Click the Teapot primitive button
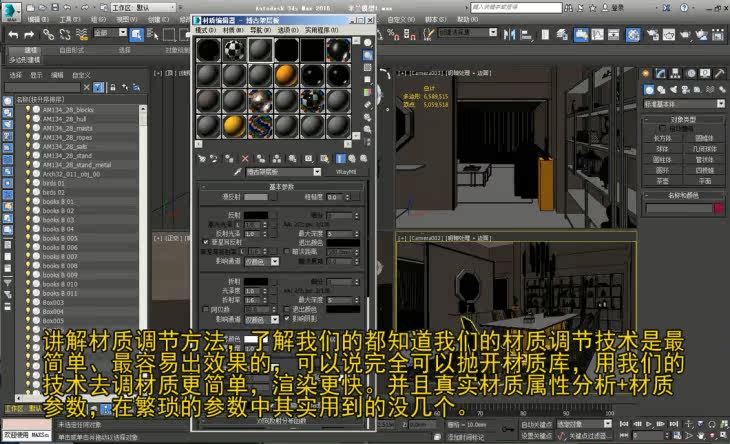Screen dimensions: 730x444 (662, 181)
